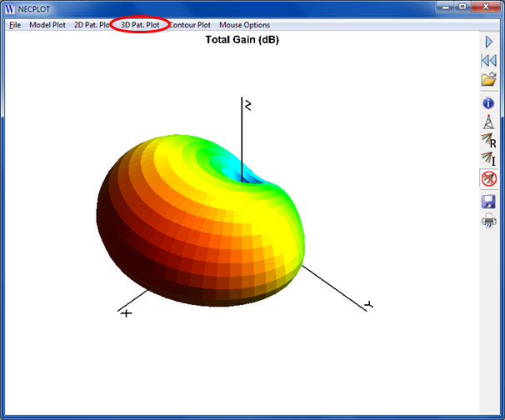Open the 2D Pat. Plot menu
This screenshot has height=420, width=505.
click(92, 25)
